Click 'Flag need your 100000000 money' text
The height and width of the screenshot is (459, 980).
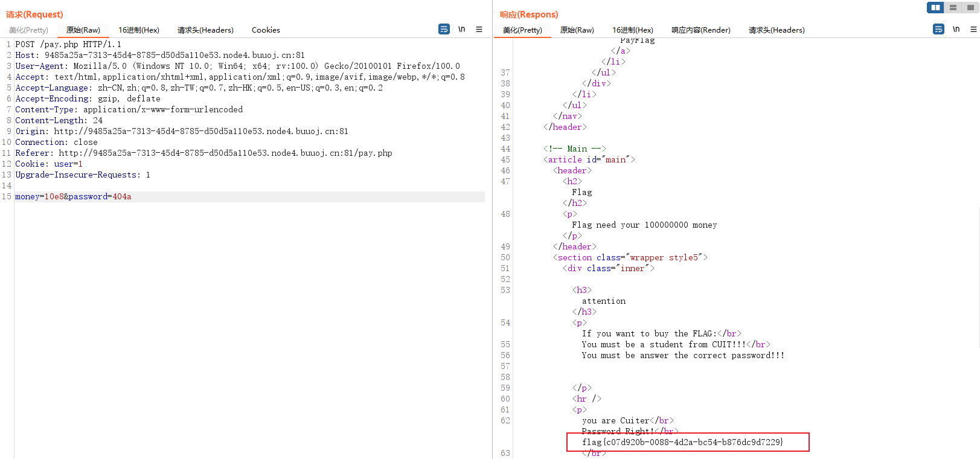point(644,225)
